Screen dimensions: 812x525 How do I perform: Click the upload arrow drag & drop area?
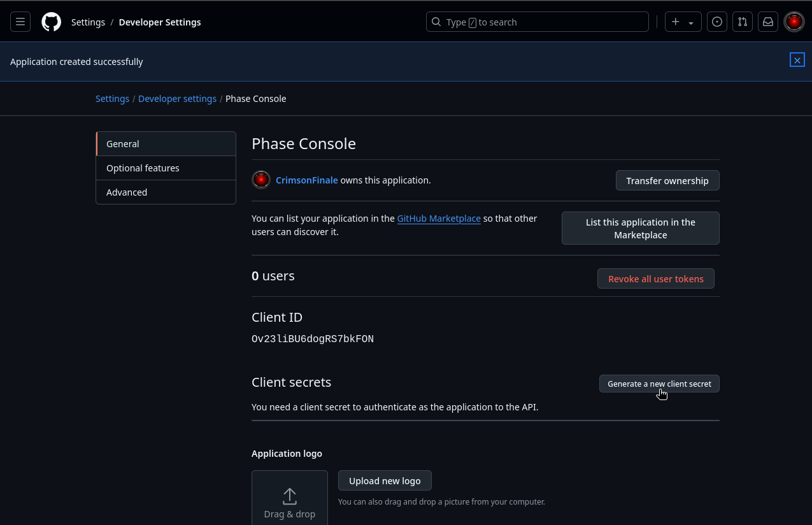(290, 498)
